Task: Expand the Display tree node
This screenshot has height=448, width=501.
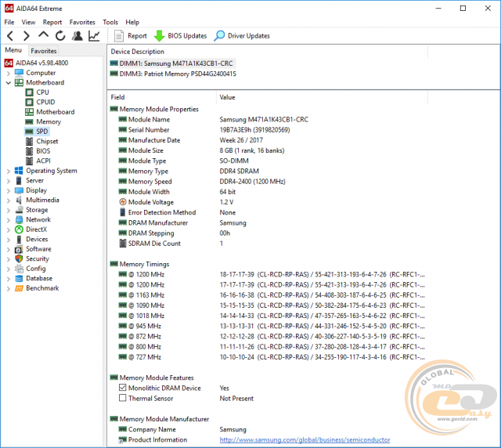Action: pos(9,190)
